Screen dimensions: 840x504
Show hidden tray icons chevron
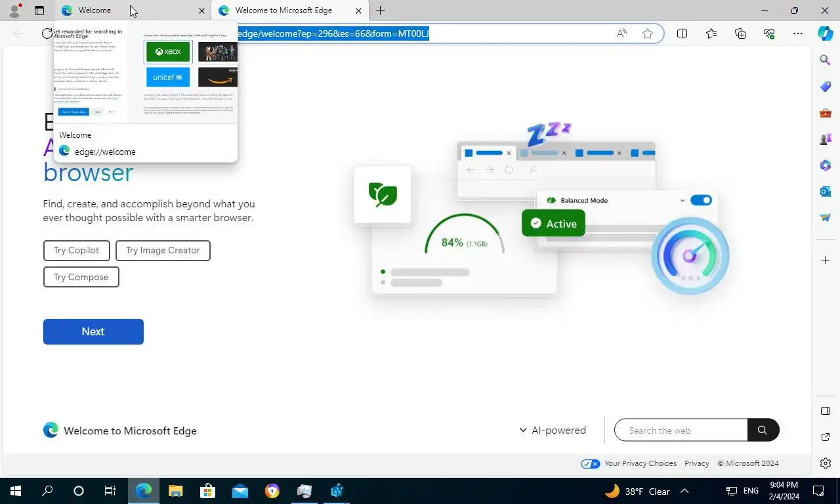pyautogui.click(x=684, y=491)
